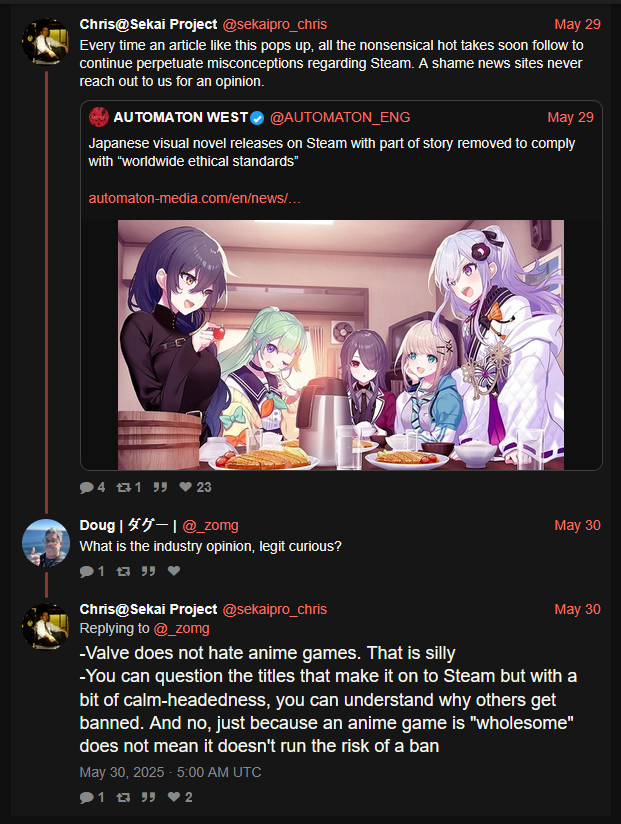
Task: Like the last tweet via its heart icon
Action: (x=174, y=797)
